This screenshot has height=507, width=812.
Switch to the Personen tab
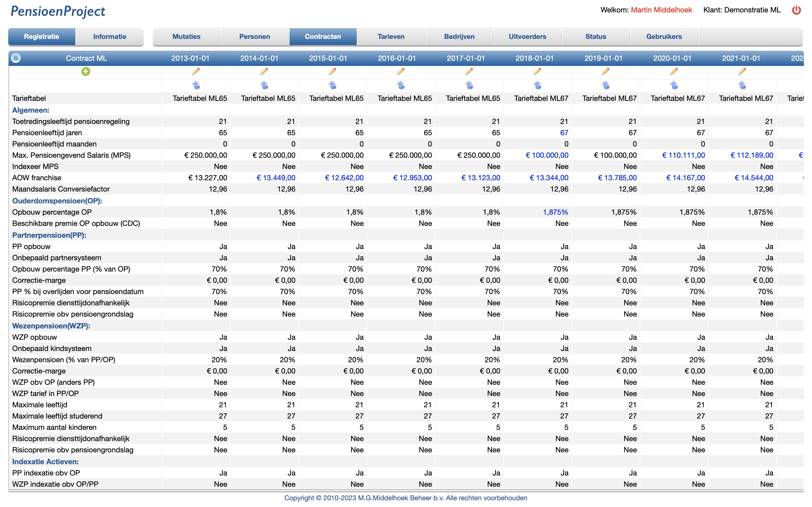[254, 37]
